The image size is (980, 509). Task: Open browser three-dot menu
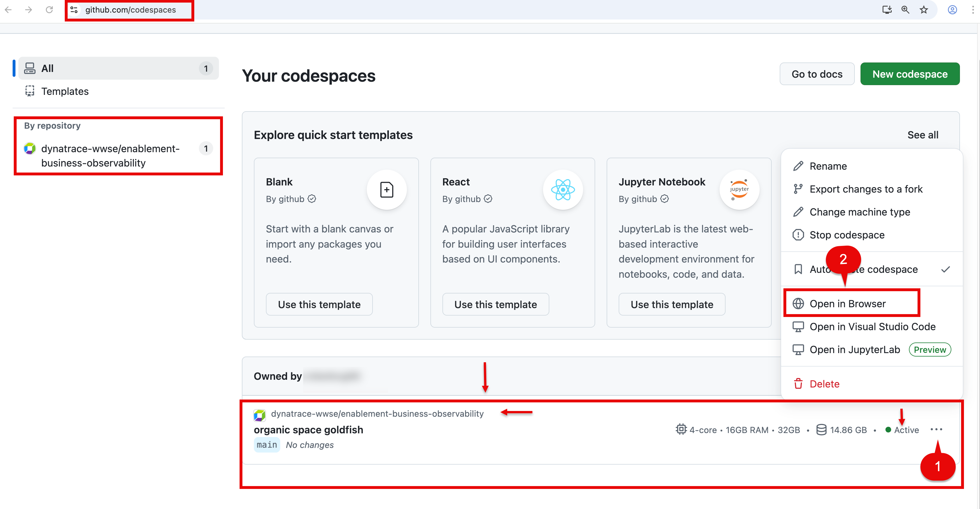973,10
